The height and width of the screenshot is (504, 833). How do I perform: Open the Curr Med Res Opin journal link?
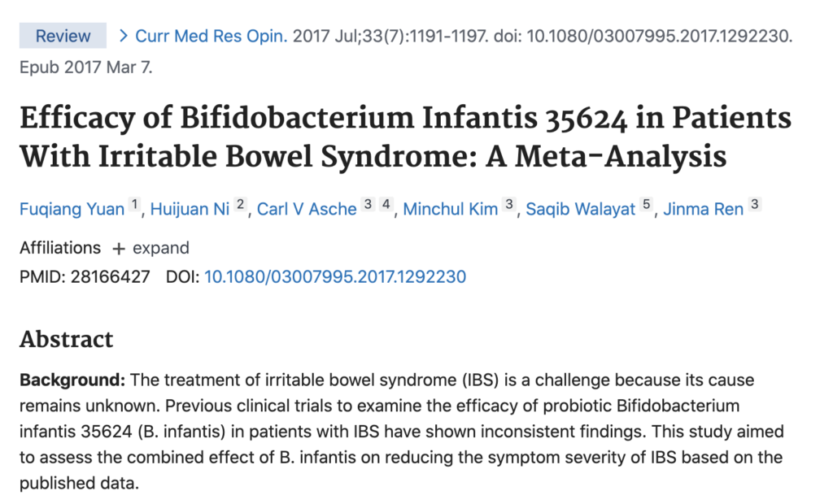(x=211, y=36)
